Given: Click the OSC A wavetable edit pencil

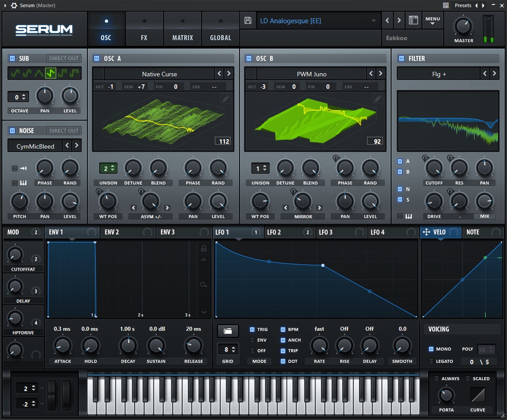Looking at the screenshot, I should 226,99.
